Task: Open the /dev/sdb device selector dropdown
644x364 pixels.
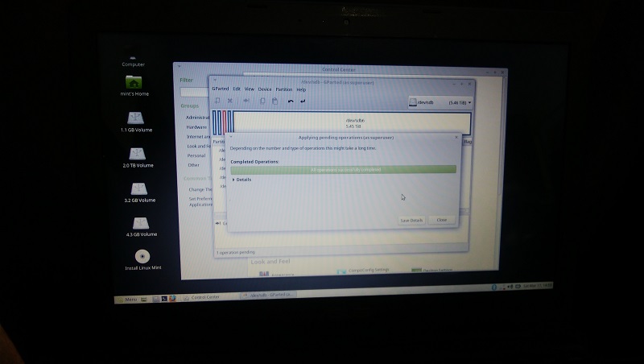Action: coord(440,102)
